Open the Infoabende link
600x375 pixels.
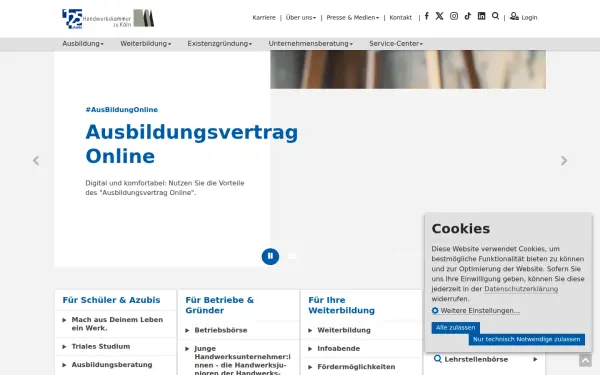[338, 349]
